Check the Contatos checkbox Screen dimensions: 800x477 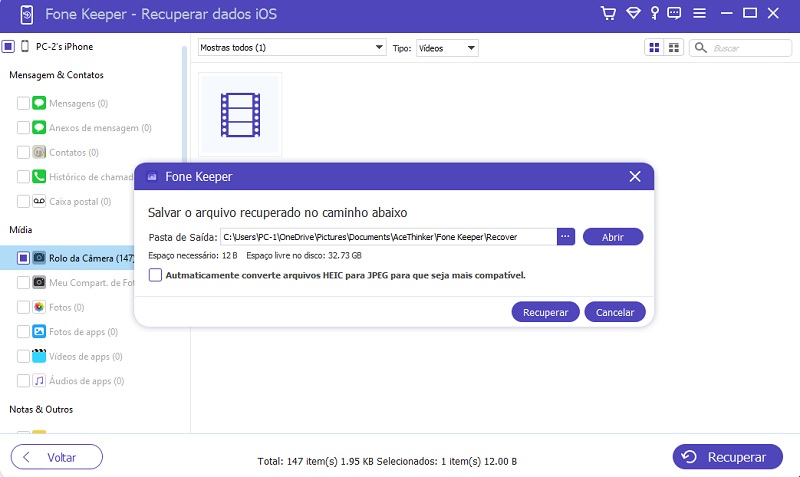point(23,152)
